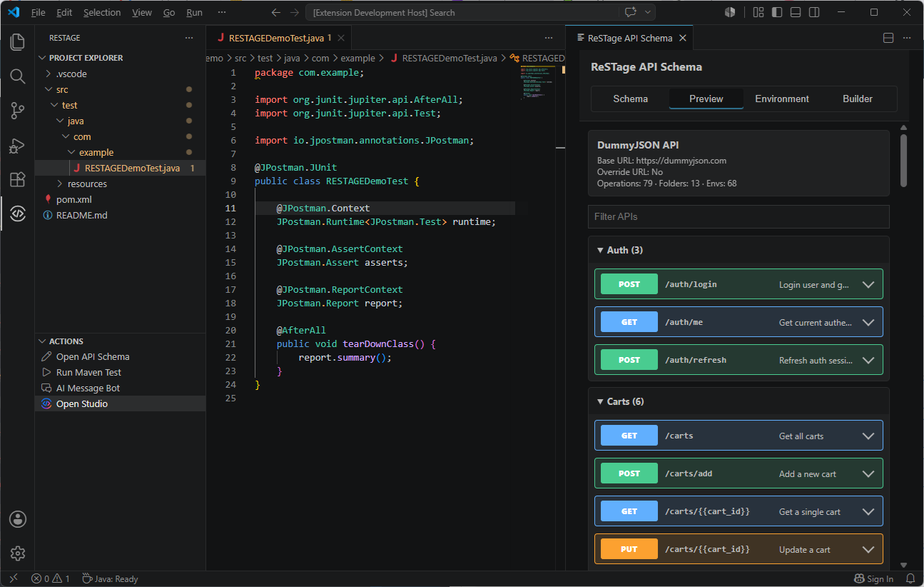Toggle the primary side bar layout icon
Screen dimensions: 924x587
777,12
